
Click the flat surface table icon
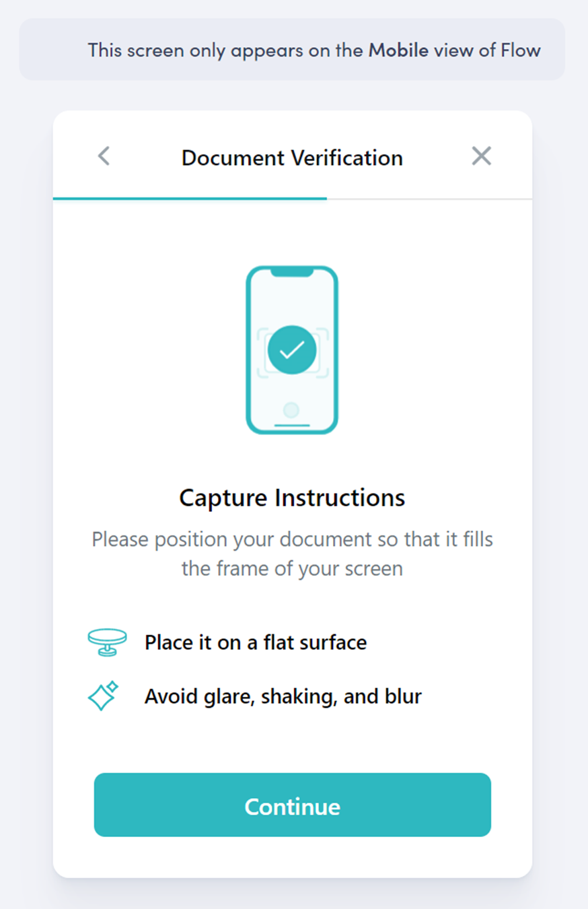click(107, 642)
